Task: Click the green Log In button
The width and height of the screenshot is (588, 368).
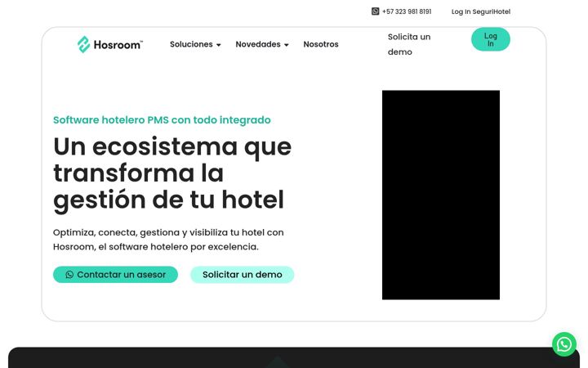Action: (491, 39)
